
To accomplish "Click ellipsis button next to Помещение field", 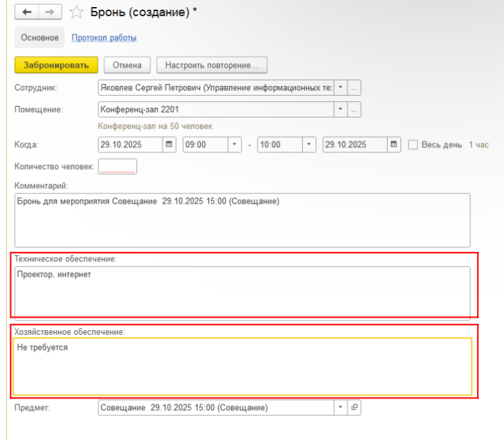I will click(354, 109).
